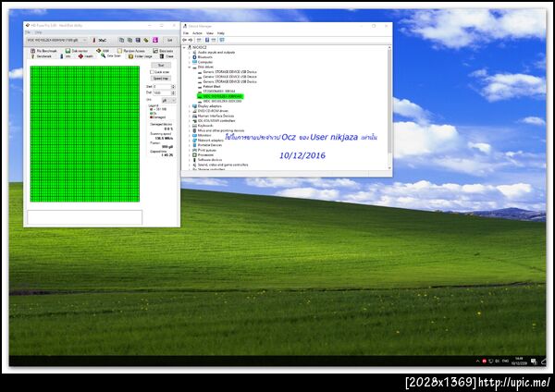
Task: Click the End value spinner arrows
Action: [173, 92]
